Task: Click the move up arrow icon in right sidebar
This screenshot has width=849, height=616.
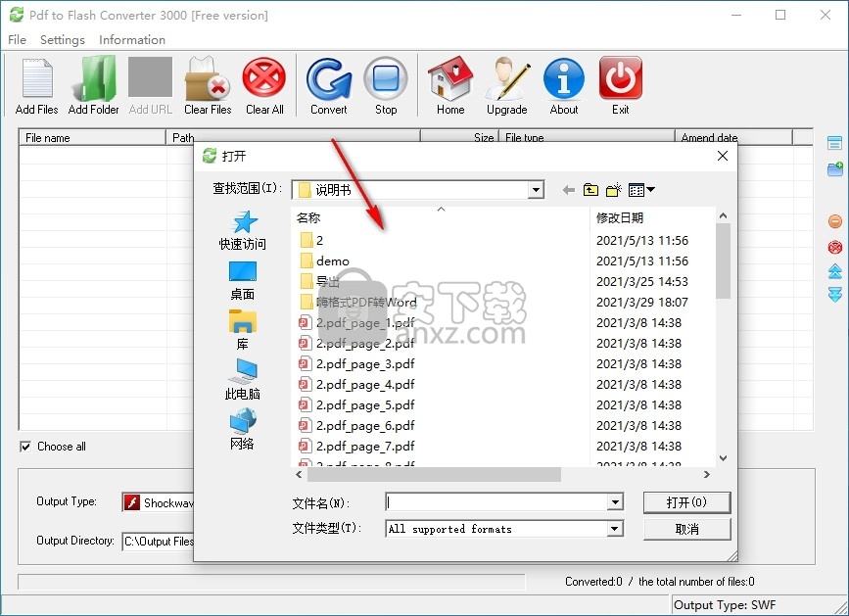Action: tap(835, 271)
